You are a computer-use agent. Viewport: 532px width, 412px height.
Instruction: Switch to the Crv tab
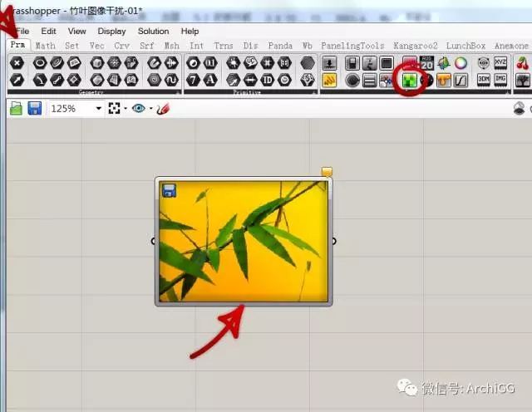point(122,46)
